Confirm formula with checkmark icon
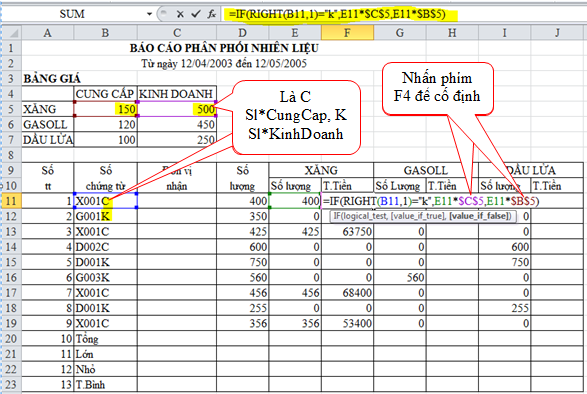The height and width of the screenshot is (394, 587). click(195, 14)
